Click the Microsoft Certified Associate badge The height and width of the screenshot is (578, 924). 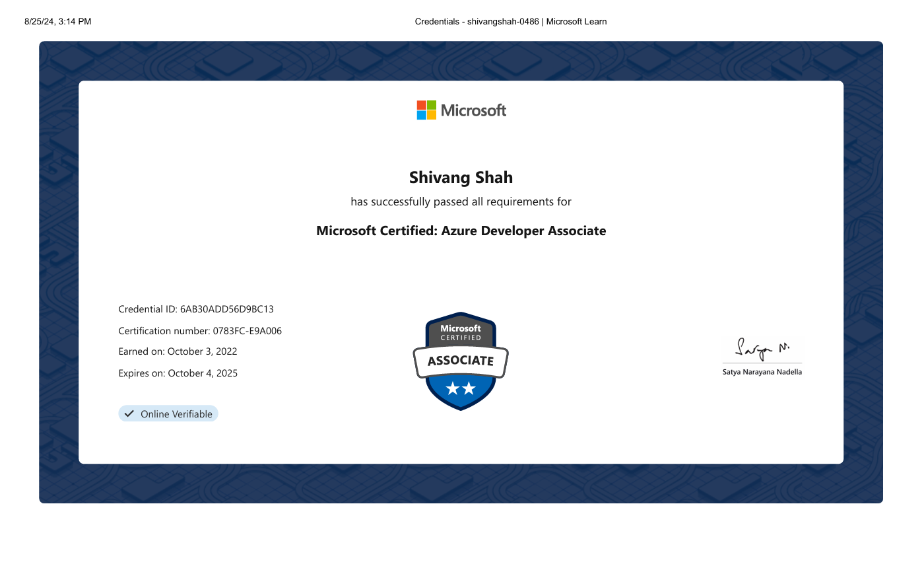(x=461, y=361)
